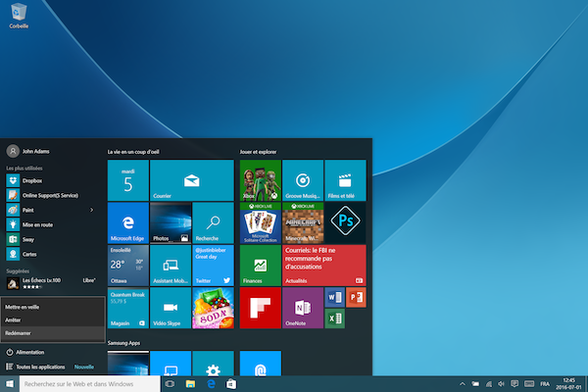Open the calendar tile showing mardi 5

point(127,180)
